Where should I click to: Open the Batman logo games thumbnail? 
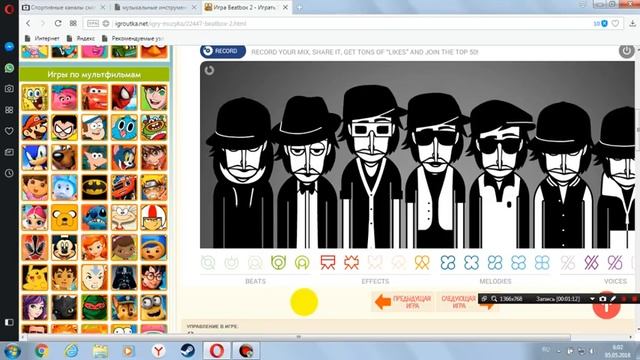[94, 187]
